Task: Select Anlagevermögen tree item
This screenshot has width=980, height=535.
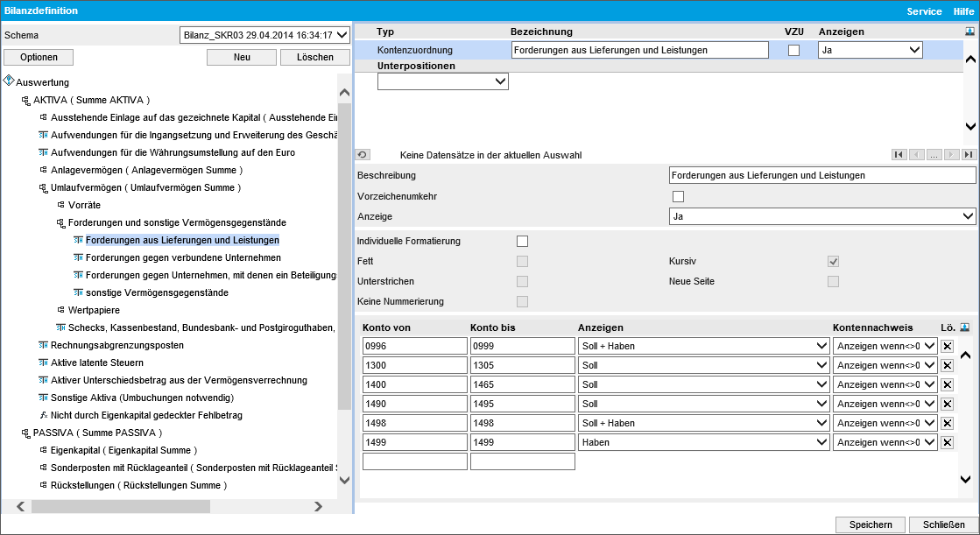Action: [x=147, y=170]
